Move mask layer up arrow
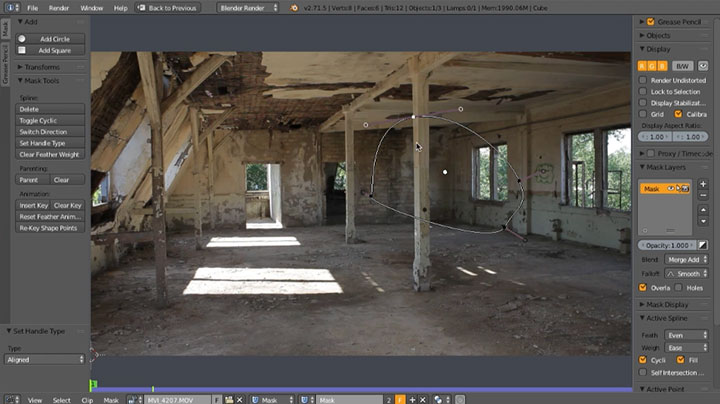This screenshot has height=404, width=720. coord(703,209)
